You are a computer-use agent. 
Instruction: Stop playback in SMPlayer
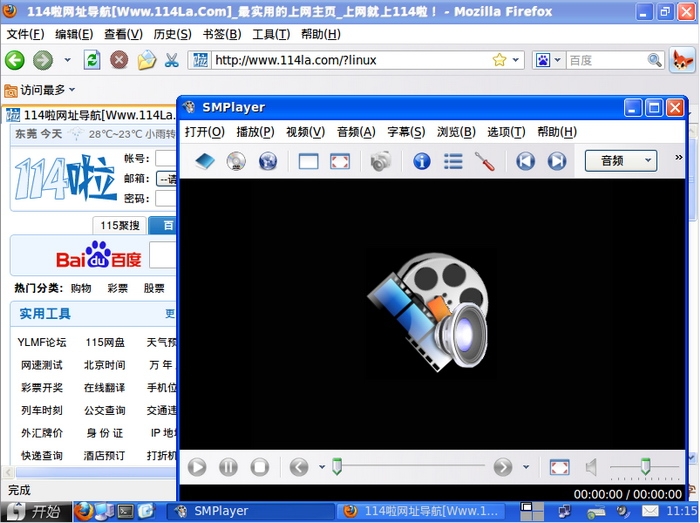pos(259,467)
